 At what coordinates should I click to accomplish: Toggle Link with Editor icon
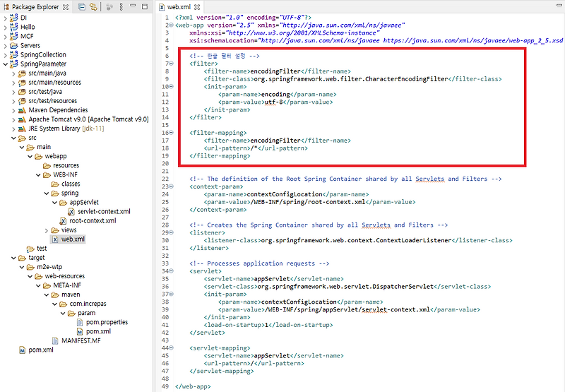tap(93, 7)
